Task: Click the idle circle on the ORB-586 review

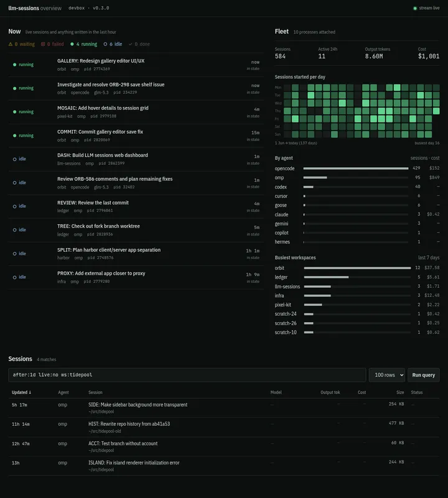Action: pyautogui.click(x=15, y=183)
